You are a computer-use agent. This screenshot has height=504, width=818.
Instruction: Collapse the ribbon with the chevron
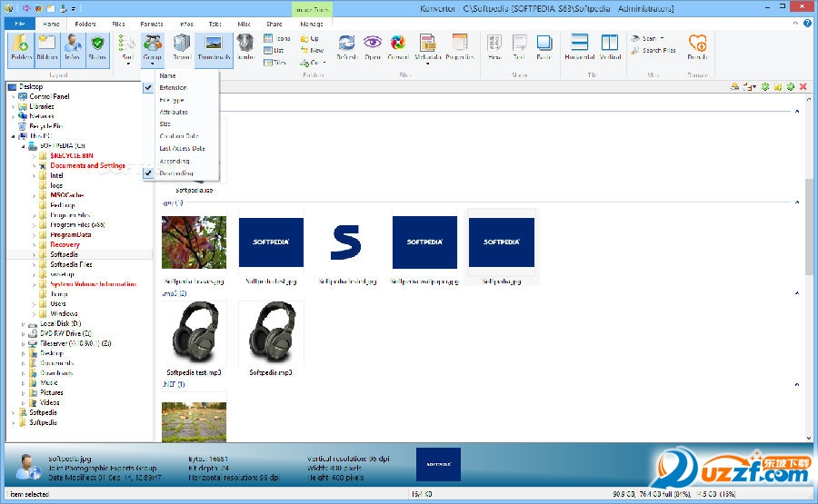click(795, 23)
